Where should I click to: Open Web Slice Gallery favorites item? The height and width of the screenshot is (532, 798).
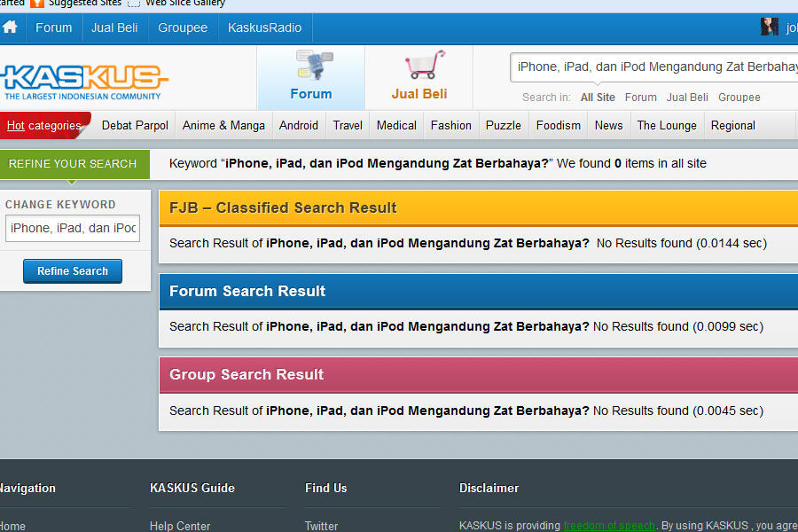177,4
